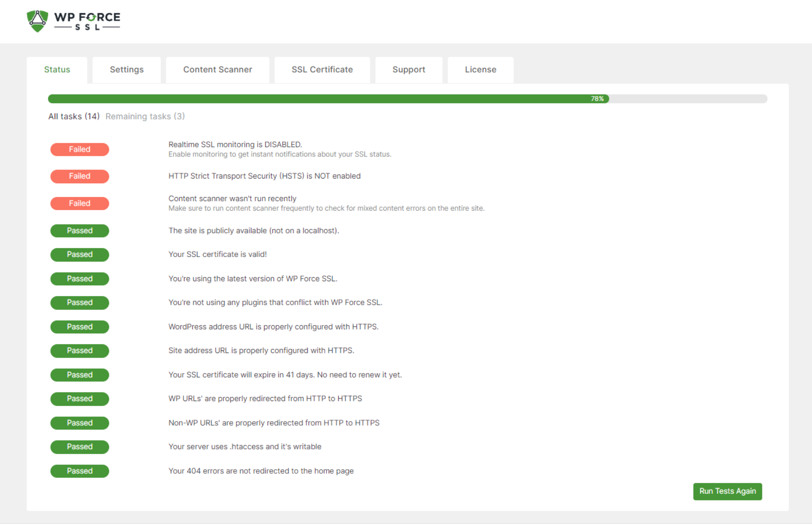Click the WP Force SSL shield logo

point(37,21)
